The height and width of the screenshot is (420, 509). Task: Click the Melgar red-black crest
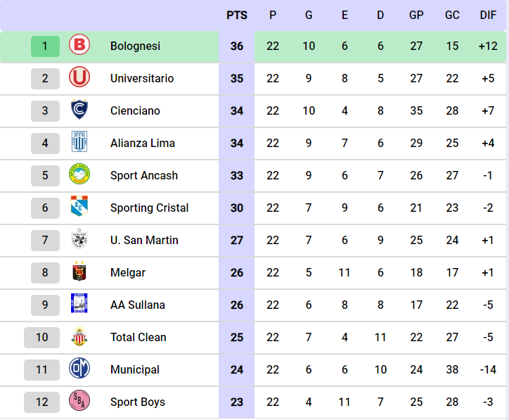click(x=79, y=272)
